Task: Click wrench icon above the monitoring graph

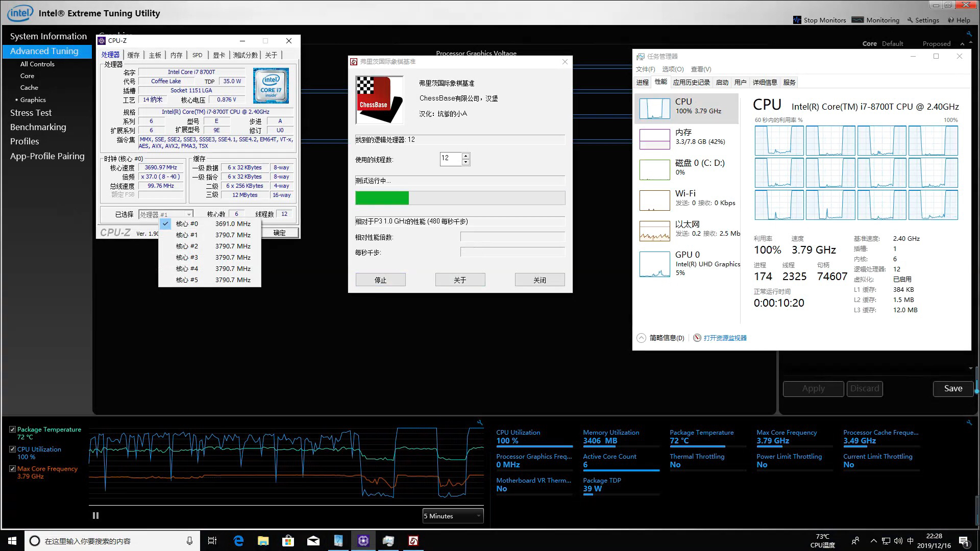Action: [x=480, y=423]
